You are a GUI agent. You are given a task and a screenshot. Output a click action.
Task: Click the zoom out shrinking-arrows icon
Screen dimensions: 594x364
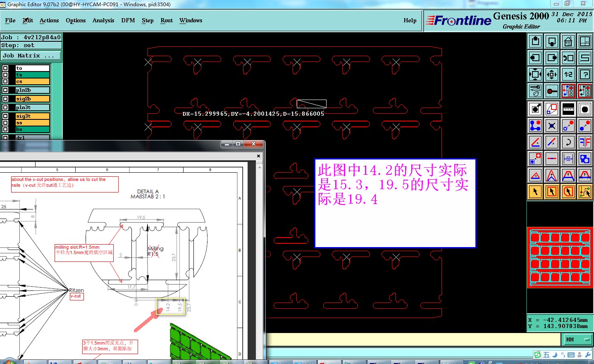pyautogui.click(x=552, y=74)
